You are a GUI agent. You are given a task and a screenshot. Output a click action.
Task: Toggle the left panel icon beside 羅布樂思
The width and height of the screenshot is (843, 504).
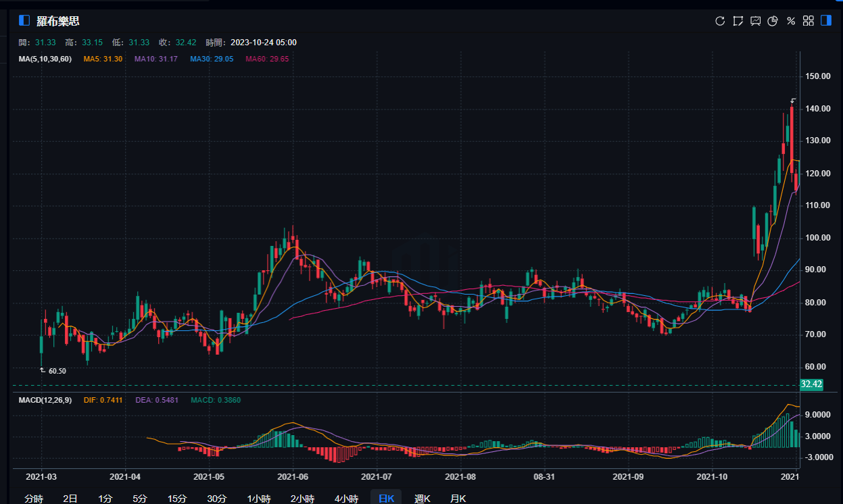pyautogui.click(x=24, y=21)
